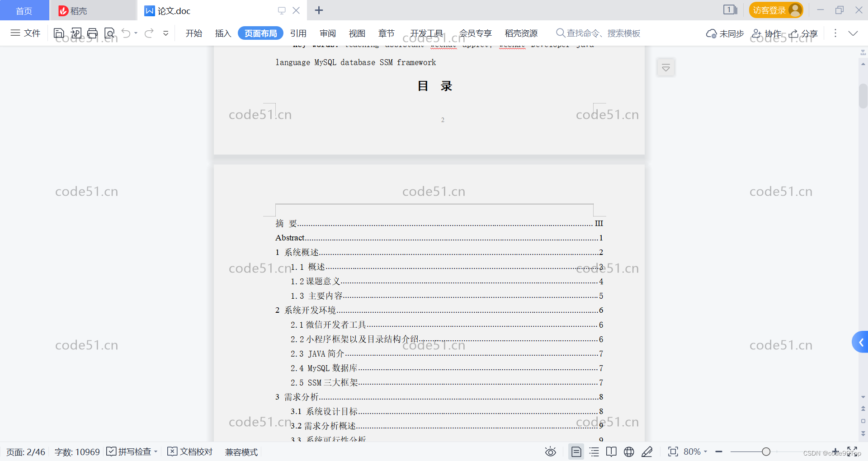The height and width of the screenshot is (461, 868).
Task: Switch to the 稻壳 tab
Action: (x=93, y=10)
